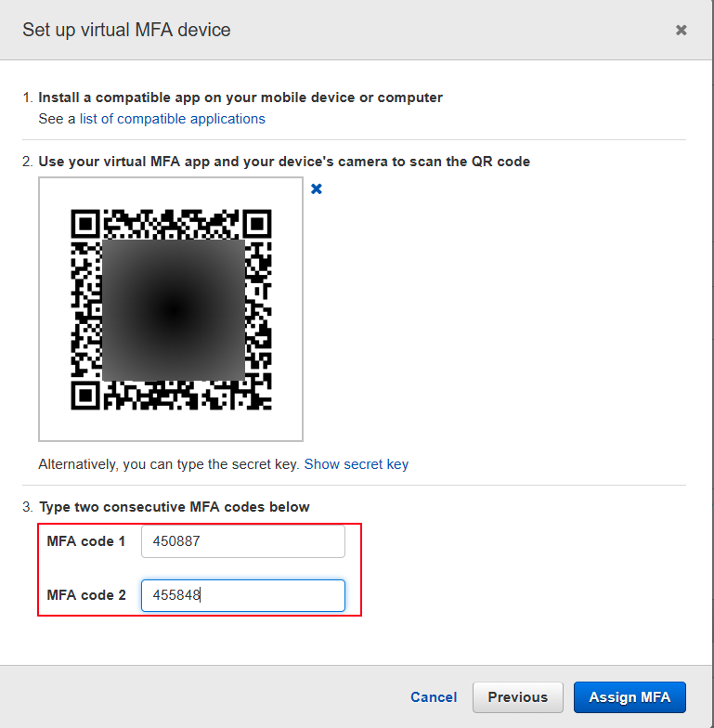
Task: Dismiss the QR code with blue X icon
Action: pos(316,189)
